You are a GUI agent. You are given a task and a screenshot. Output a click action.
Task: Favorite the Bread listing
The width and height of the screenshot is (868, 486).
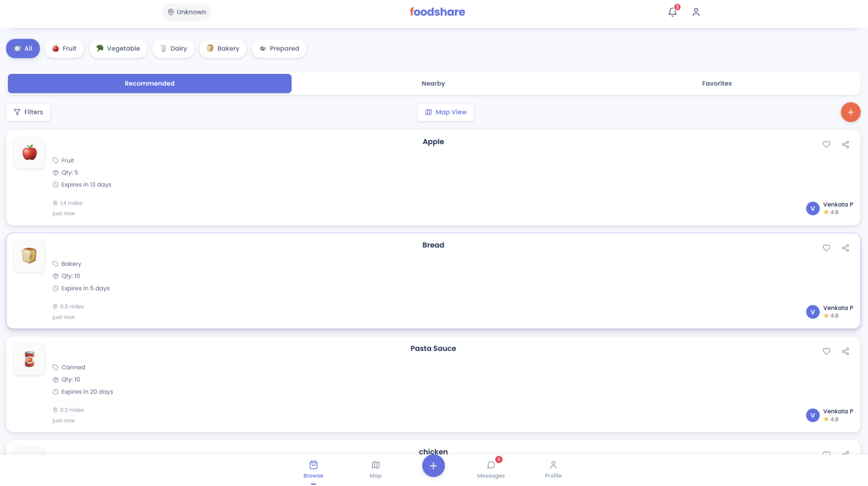[x=826, y=248]
